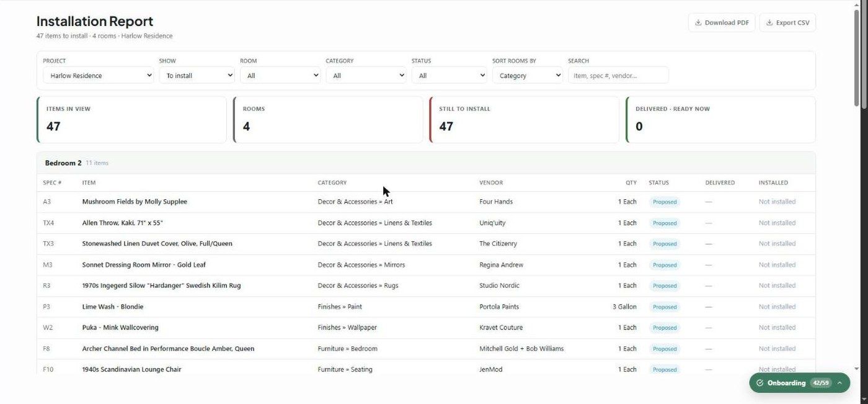Click the Proposed status badge for Lime Wash
The height and width of the screenshot is (404, 868).
pos(665,307)
